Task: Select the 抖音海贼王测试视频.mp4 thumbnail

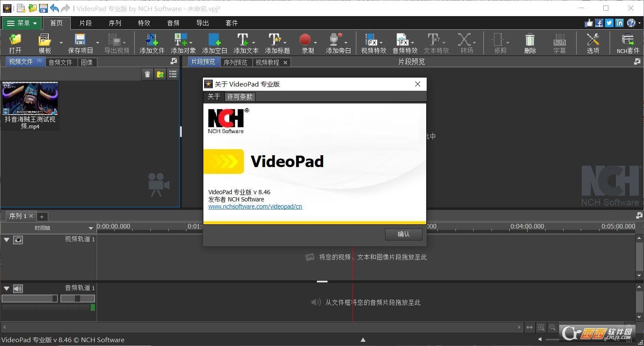Action: (x=30, y=99)
